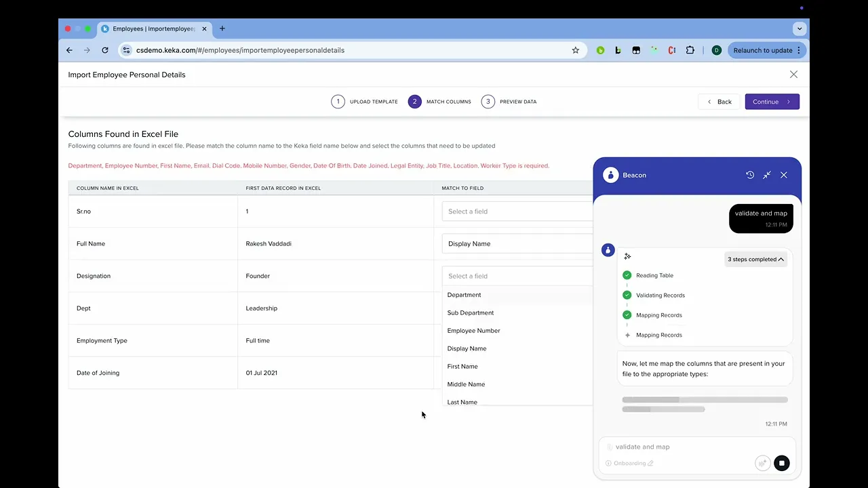Screen dimensions: 868x488
Task: Open the Display Name dropdown for Full Name
Action: point(517,243)
